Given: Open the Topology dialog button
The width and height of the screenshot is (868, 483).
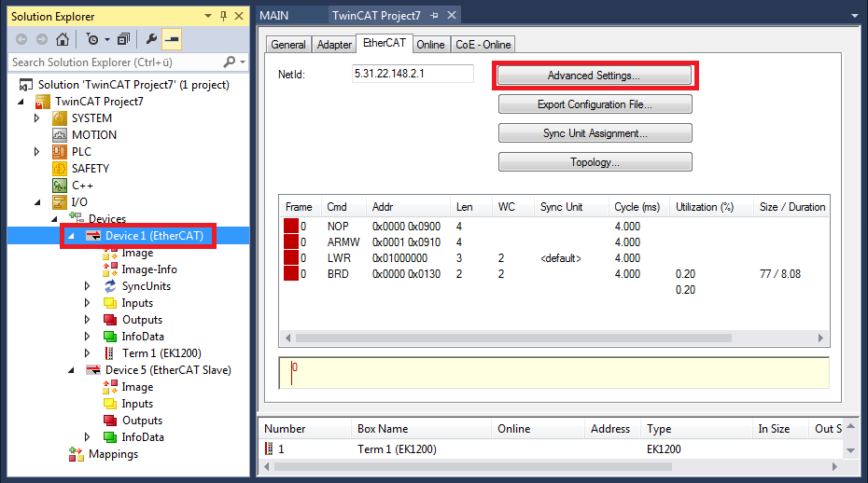Looking at the screenshot, I should (595, 162).
